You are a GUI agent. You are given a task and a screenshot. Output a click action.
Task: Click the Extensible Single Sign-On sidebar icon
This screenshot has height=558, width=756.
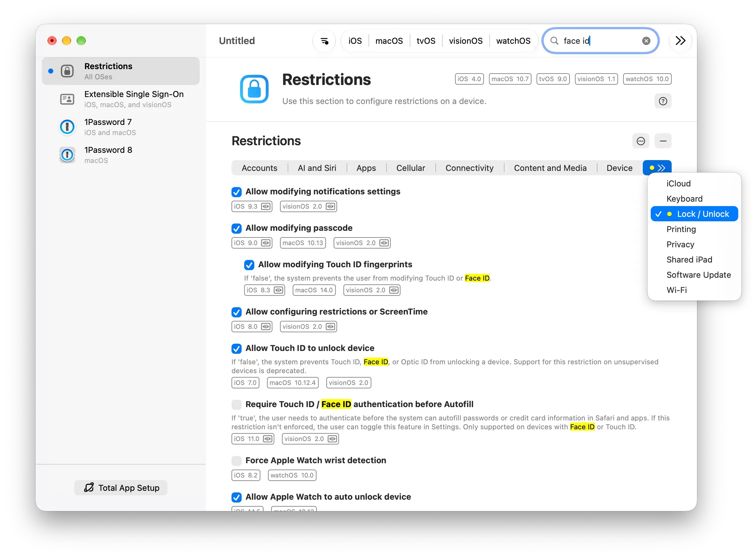point(67,99)
